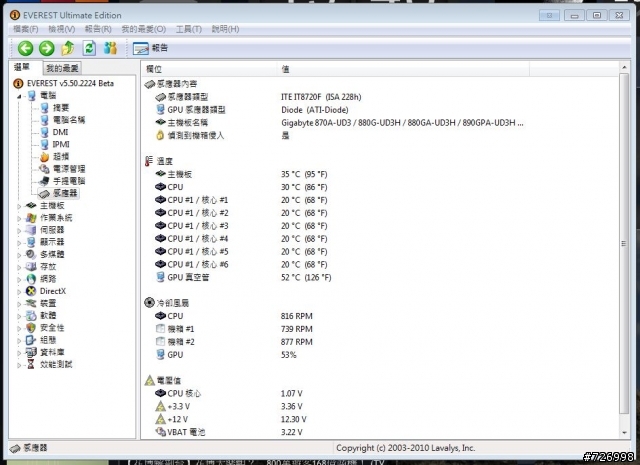Open the 報告(R) menu

point(98,29)
